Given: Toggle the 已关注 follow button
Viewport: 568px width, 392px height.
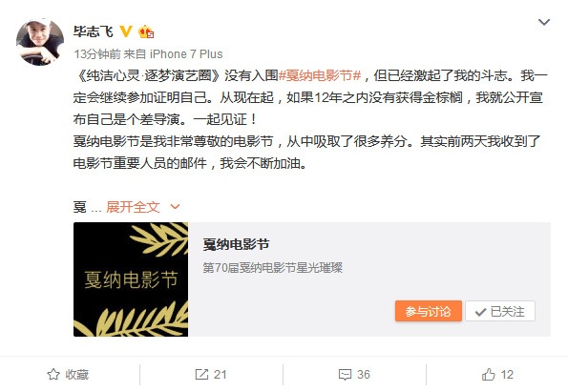Looking at the screenshot, I should click(500, 311).
